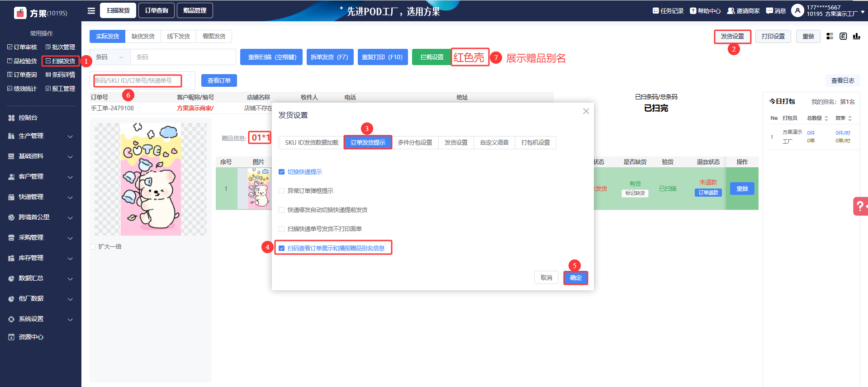Image resolution: width=868 pixels, height=387 pixels.
Task: Open the 赠品管理 top tab
Action: coord(195,10)
